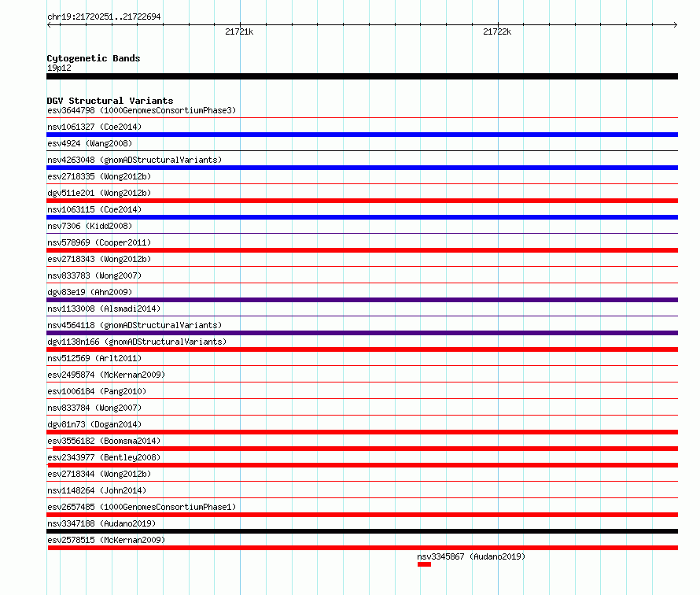
Task: Click the red bar under dgv1138n166
Action: click(362, 349)
